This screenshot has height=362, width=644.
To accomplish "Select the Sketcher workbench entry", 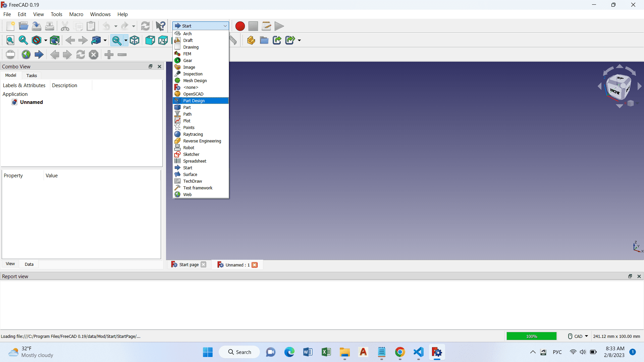I will [191, 154].
